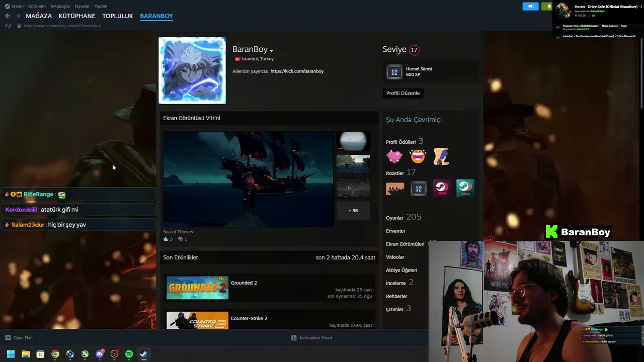Click the padlock icon beside the URL
The image size is (644, 362).
point(19,26)
